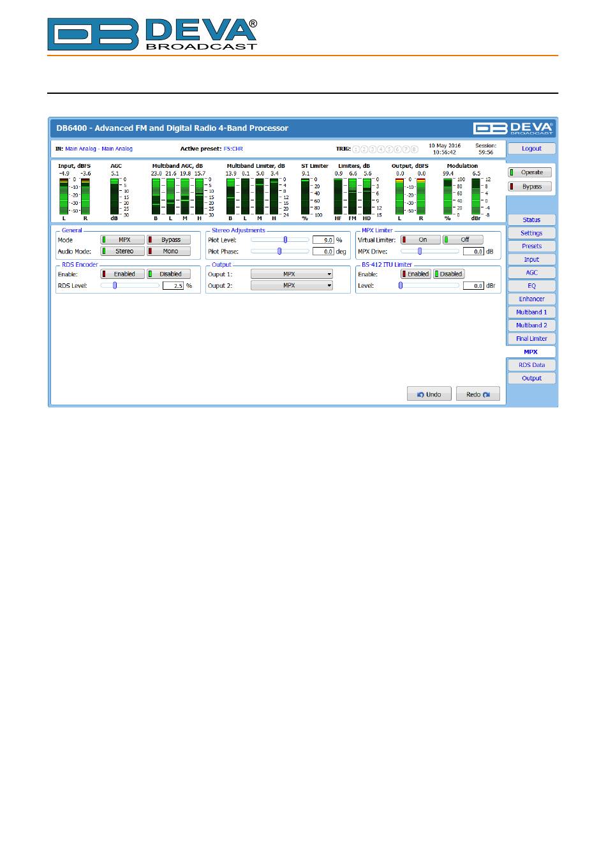The width and height of the screenshot is (606, 868).
Task: Switch processor to Operate
Action: tap(529, 172)
